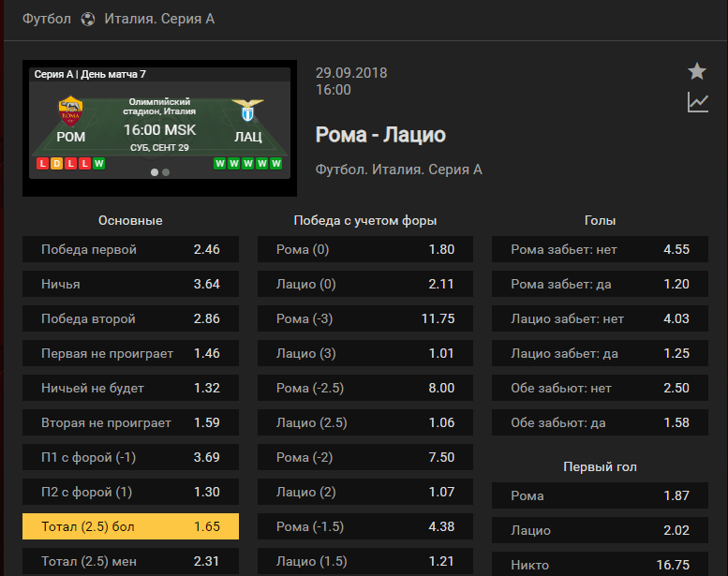Choose Лацио (2.5) handicap 1.06

pyautogui.click(x=365, y=422)
